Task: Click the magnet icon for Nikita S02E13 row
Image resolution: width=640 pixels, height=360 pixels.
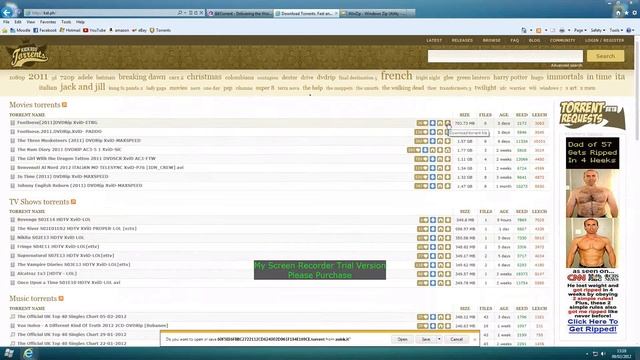Action: [440, 238]
